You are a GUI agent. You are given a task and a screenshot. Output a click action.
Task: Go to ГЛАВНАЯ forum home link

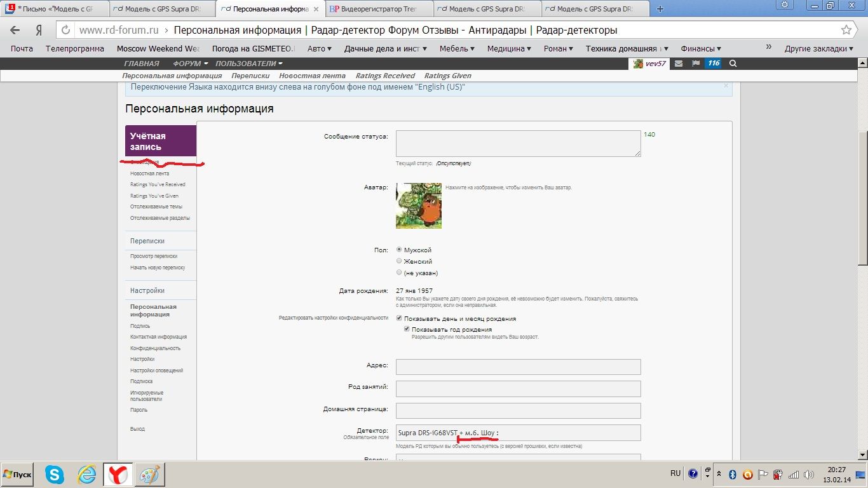(x=142, y=64)
